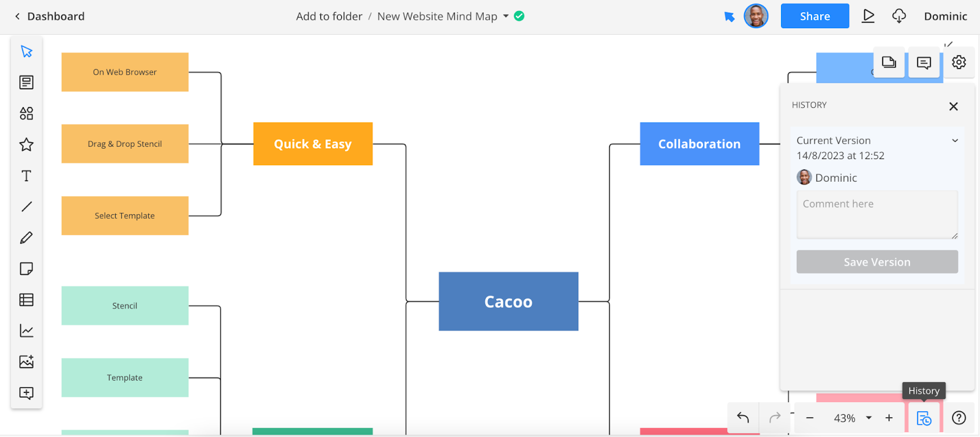Image resolution: width=980 pixels, height=437 pixels.
Task: Insert a table from the toolbar
Action: coord(26,300)
